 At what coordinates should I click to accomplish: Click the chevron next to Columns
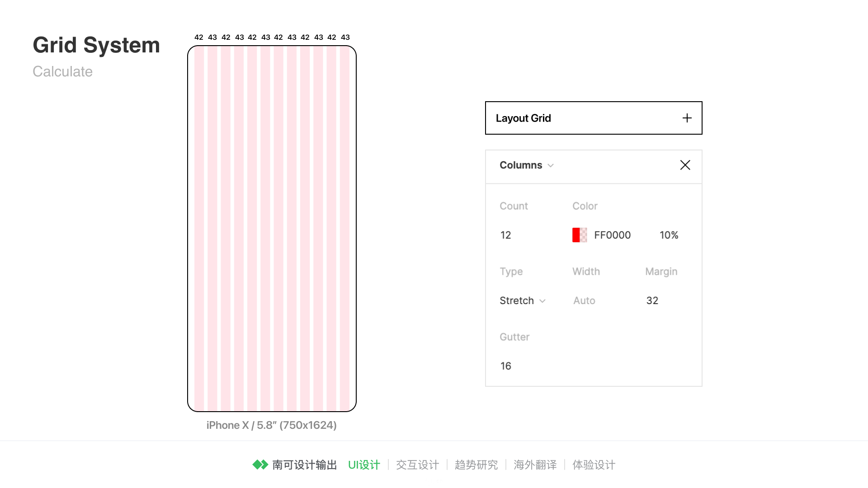point(551,166)
